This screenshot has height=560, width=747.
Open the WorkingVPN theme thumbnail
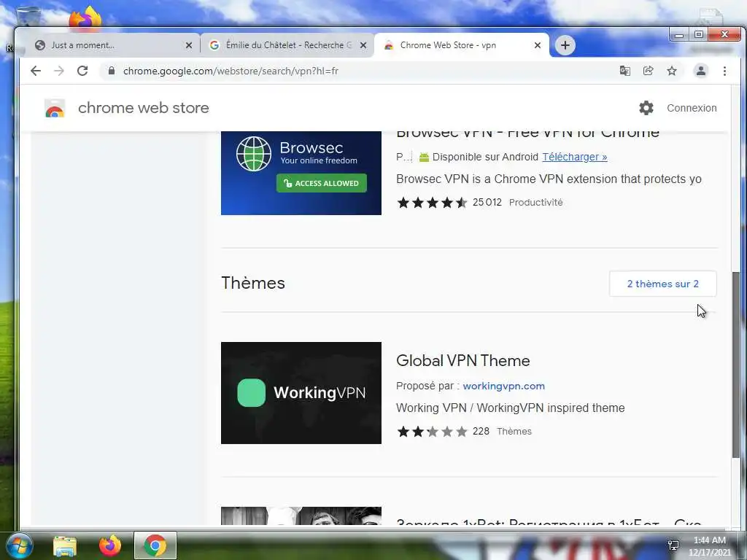(x=301, y=393)
